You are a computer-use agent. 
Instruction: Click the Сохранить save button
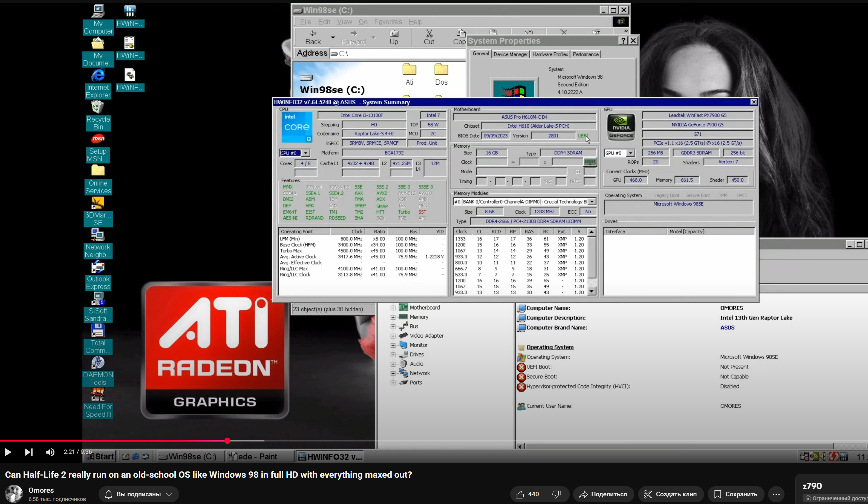[x=736, y=494]
